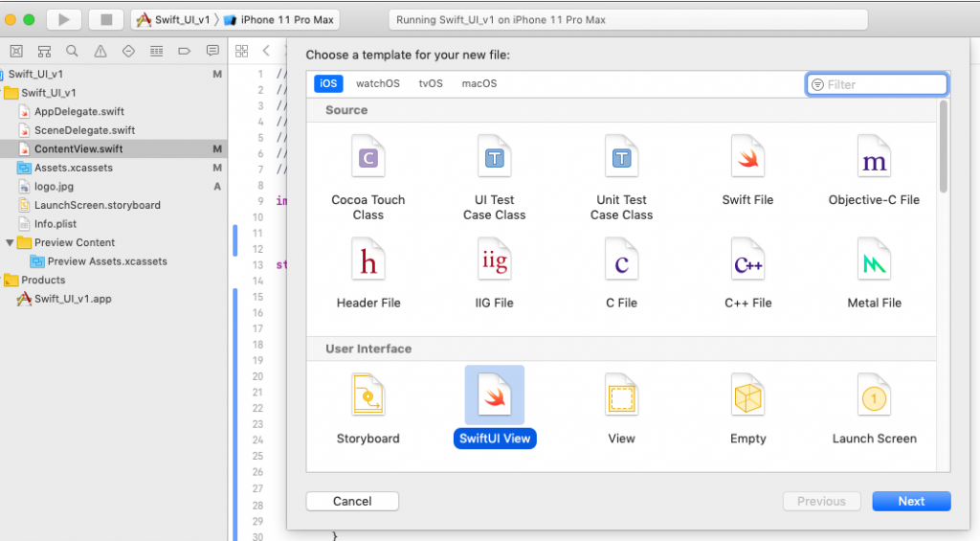Open the report navigator icon
This screenshot has width=980, height=541.
(212, 52)
